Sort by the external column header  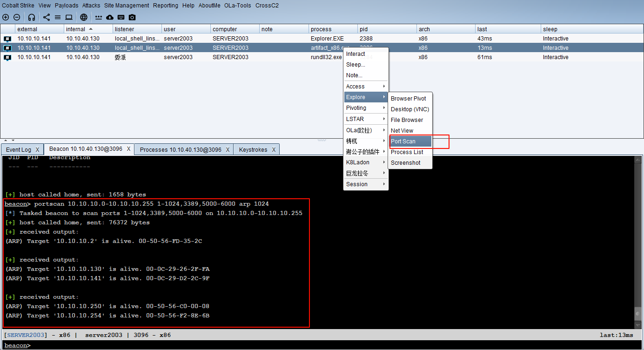coord(39,29)
